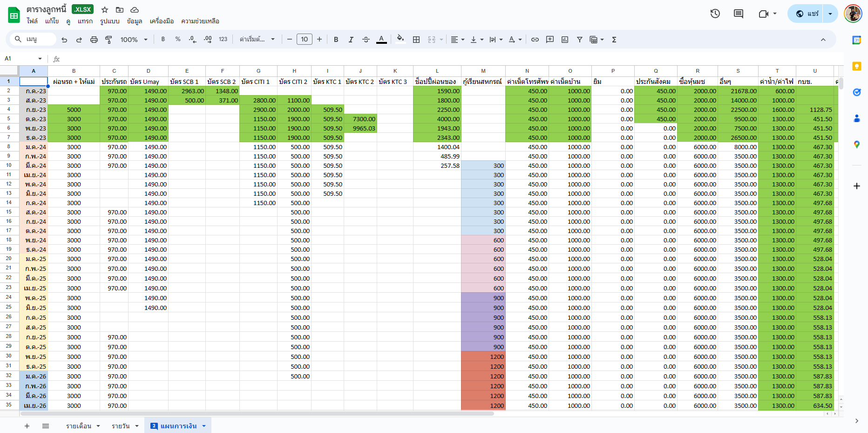Open the insert link tool
The width and height of the screenshot is (868, 433).
[x=535, y=40]
